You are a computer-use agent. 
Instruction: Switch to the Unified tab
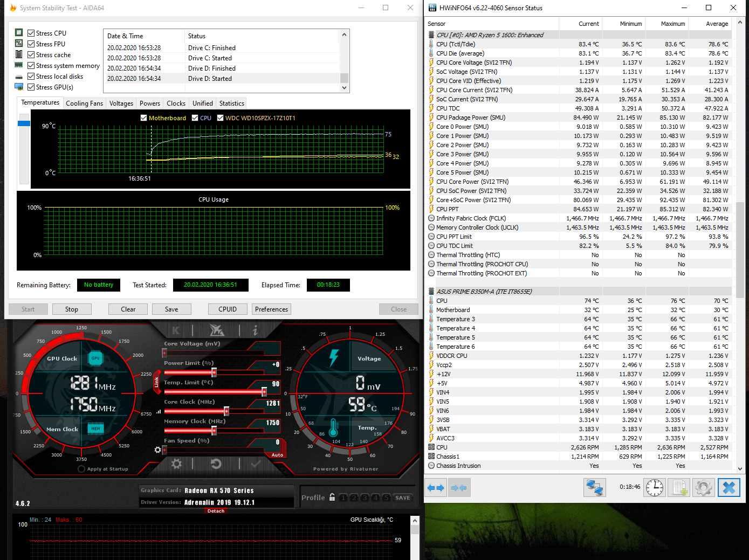click(203, 103)
